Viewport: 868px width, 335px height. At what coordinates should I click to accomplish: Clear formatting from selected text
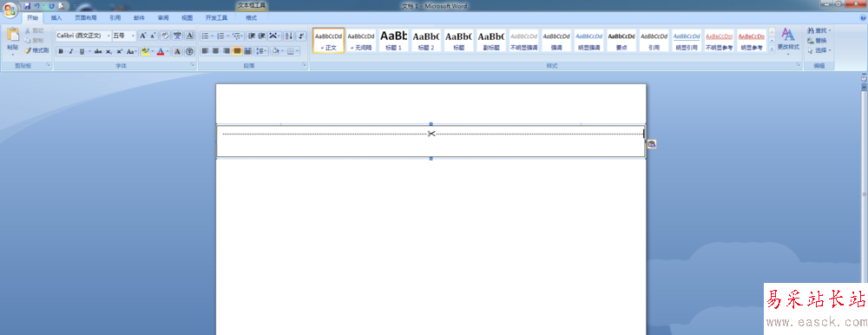165,36
